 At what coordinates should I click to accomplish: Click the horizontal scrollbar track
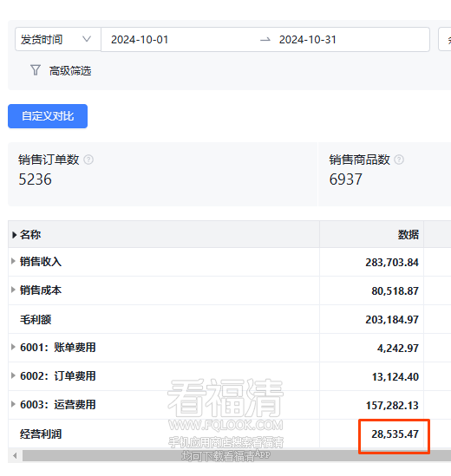pos(237,455)
